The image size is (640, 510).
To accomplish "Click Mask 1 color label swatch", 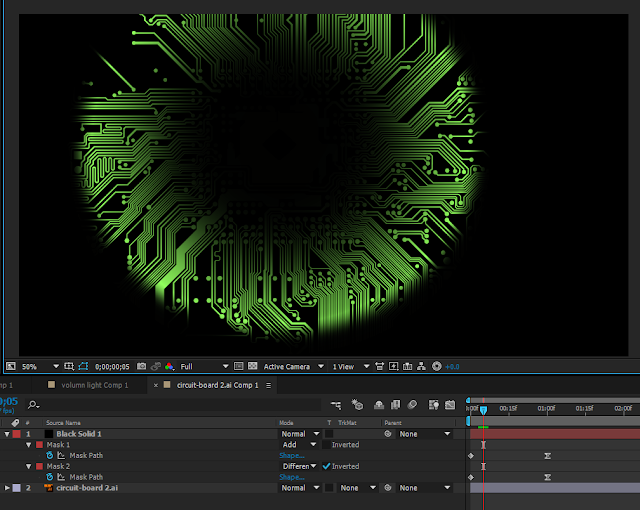I will coord(40,445).
